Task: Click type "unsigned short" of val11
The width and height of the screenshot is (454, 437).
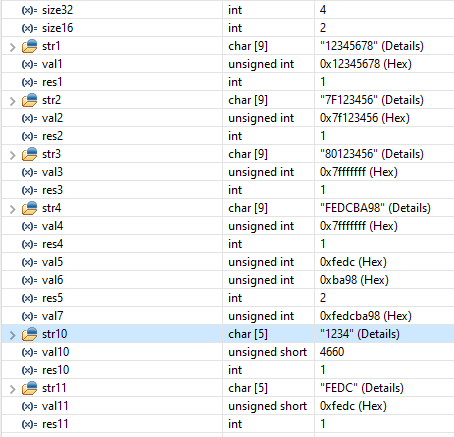Action: pos(267,406)
